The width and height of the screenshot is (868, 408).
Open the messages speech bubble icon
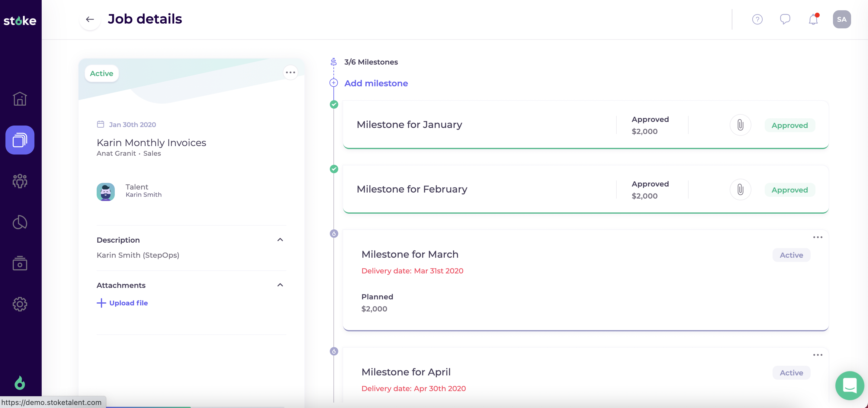click(x=785, y=19)
